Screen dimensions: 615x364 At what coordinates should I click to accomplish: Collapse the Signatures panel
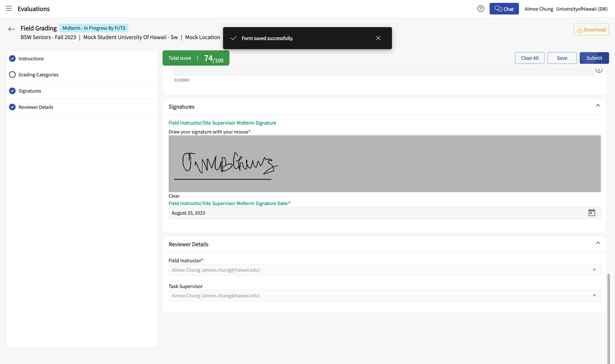(598, 106)
